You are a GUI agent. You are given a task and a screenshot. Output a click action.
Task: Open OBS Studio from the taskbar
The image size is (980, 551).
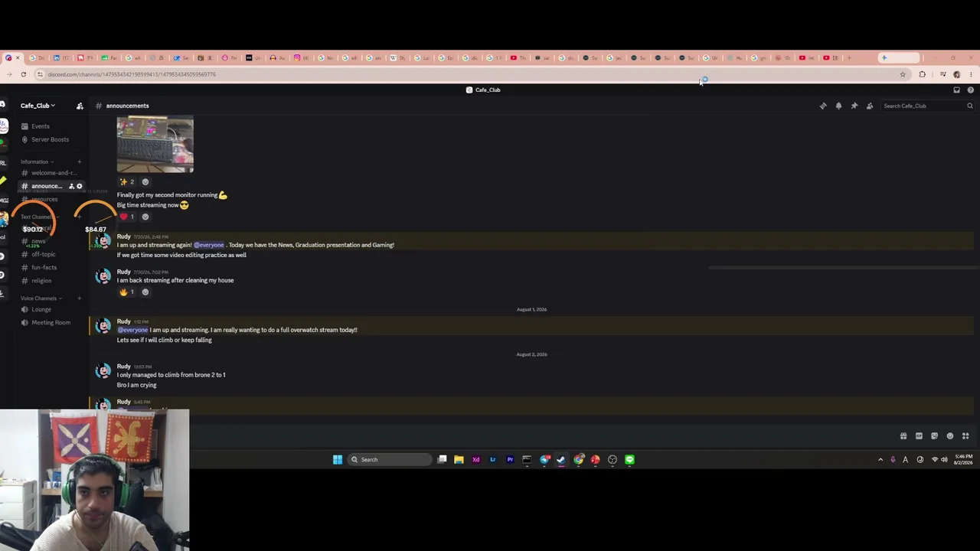[x=612, y=460]
